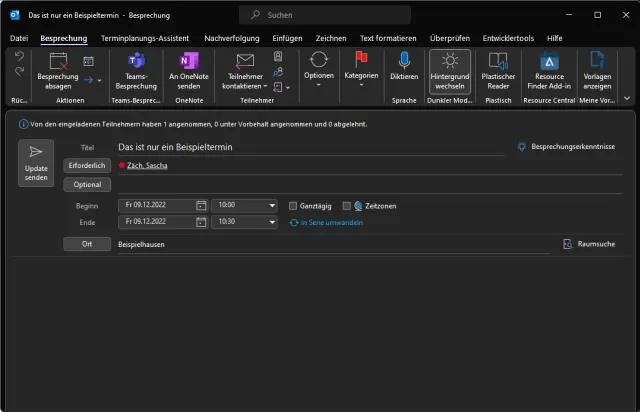Click Vorlagen anzeigen icon
This screenshot has height=412, width=640.
[597, 62]
